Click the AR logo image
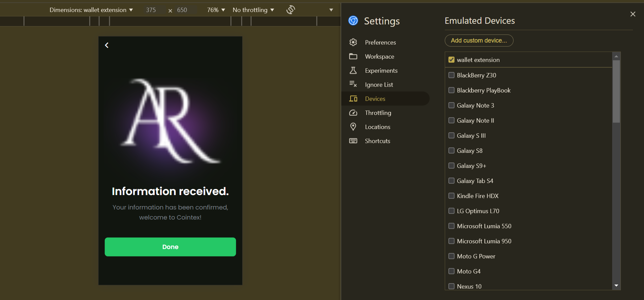Image resolution: width=644 pixels, height=300 pixels. coord(170,121)
